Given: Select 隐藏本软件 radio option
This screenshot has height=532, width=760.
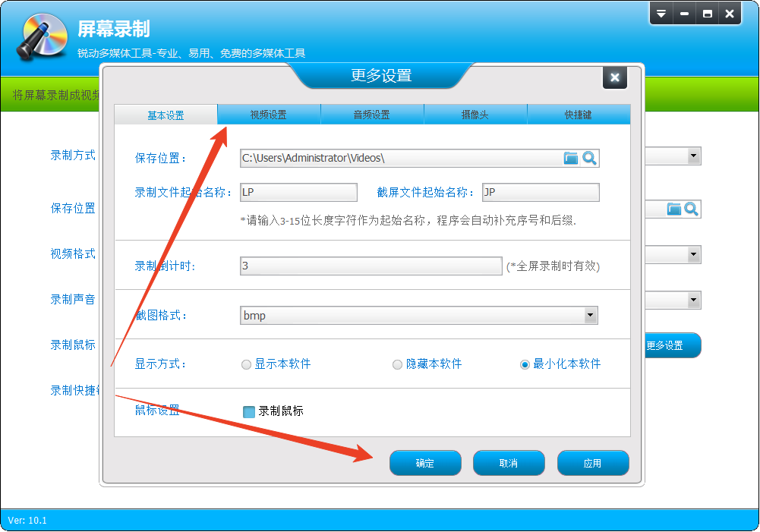Looking at the screenshot, I should 427,364.
